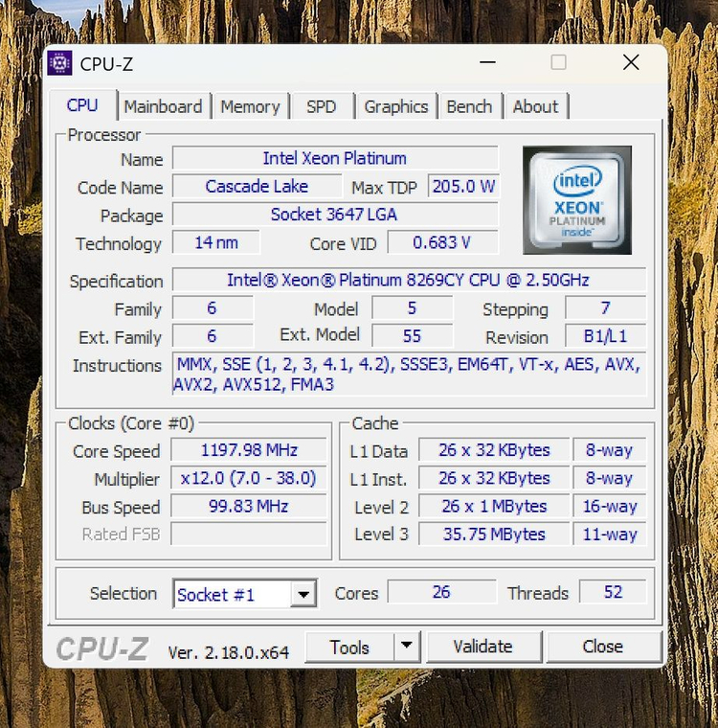Click the Tools button
718x728 pixels.
pyautogui.click(x=349, y=647)
